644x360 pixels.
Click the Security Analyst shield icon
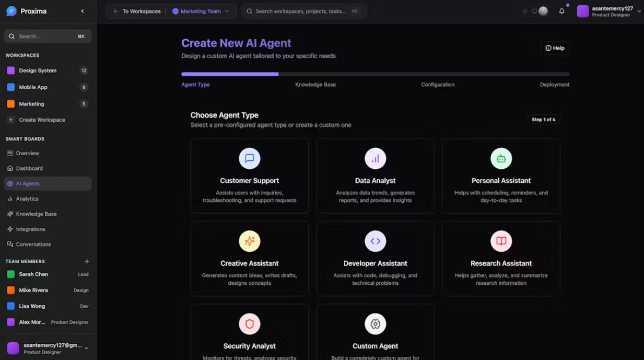click(x=250, y=324)
